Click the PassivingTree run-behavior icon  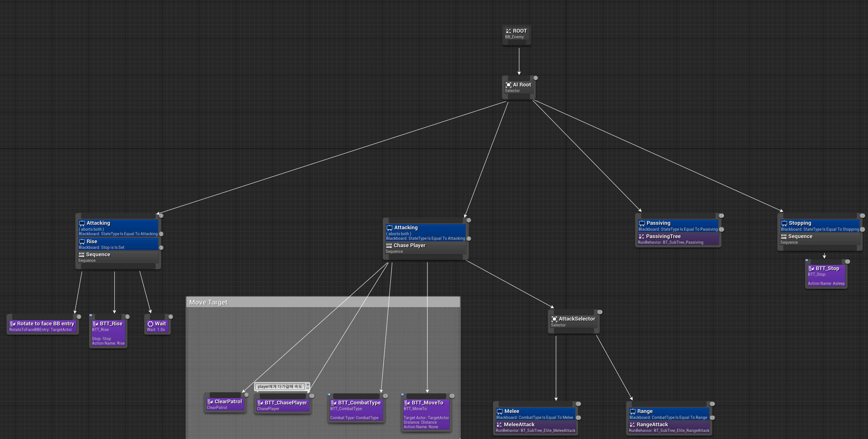pos(642,237)
